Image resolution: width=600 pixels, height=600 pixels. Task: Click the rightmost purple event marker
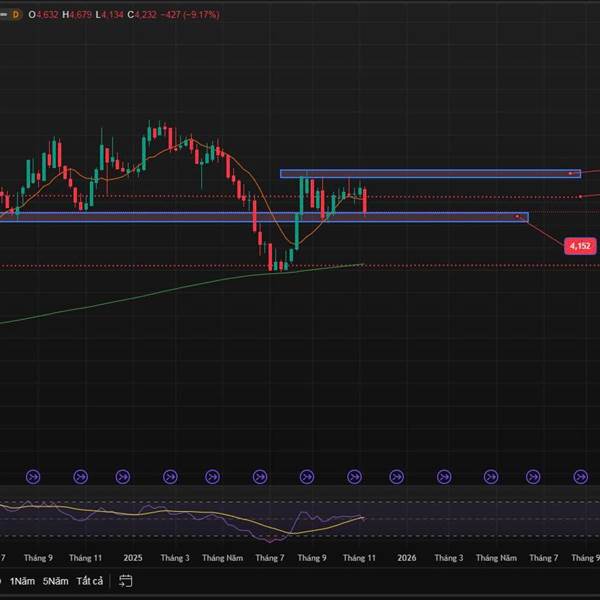click(x=580, y=477)
